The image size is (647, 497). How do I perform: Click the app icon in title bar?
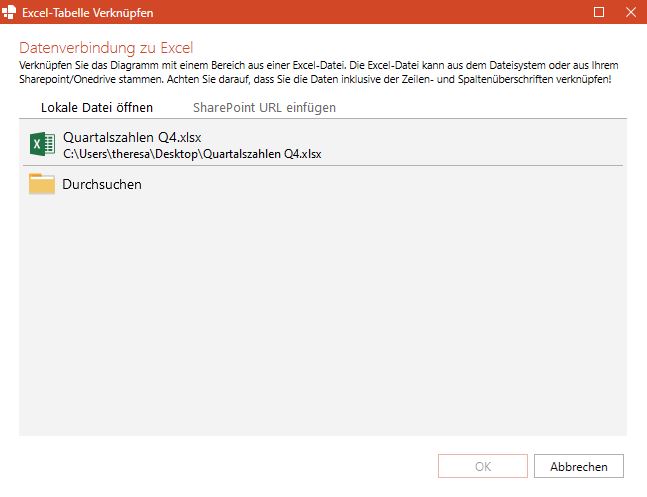pos(11,12)
